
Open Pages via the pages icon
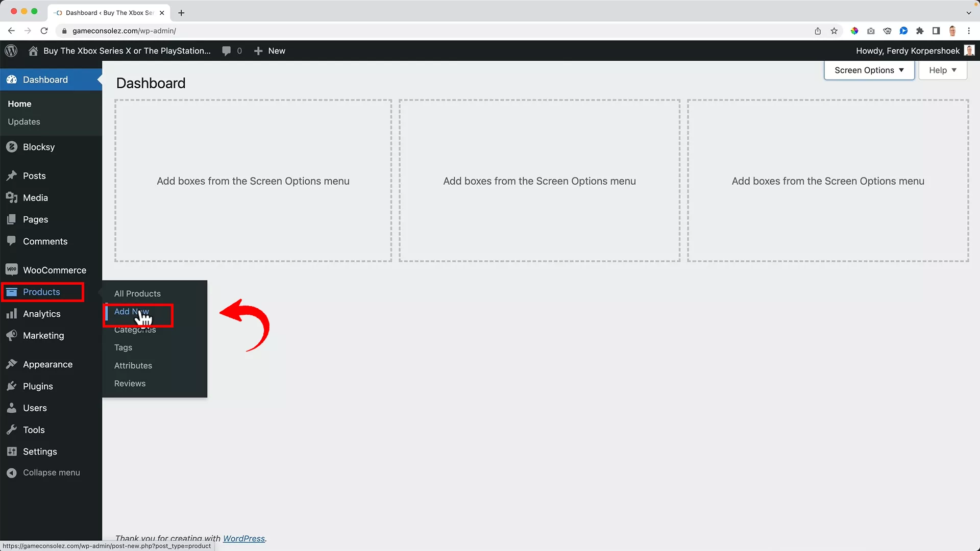[x=11, y=219]
